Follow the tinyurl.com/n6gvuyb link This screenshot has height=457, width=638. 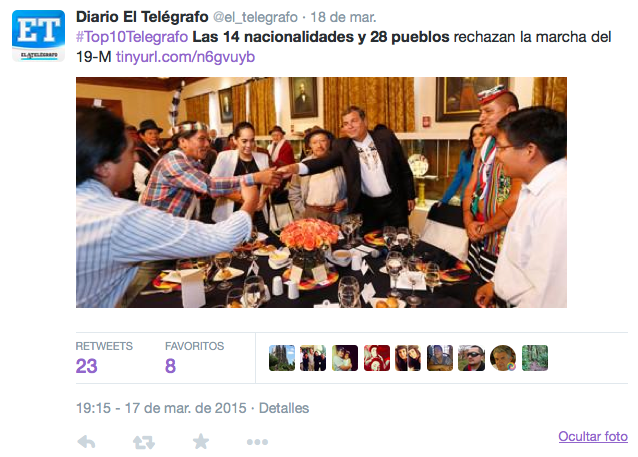coord(185,57)
